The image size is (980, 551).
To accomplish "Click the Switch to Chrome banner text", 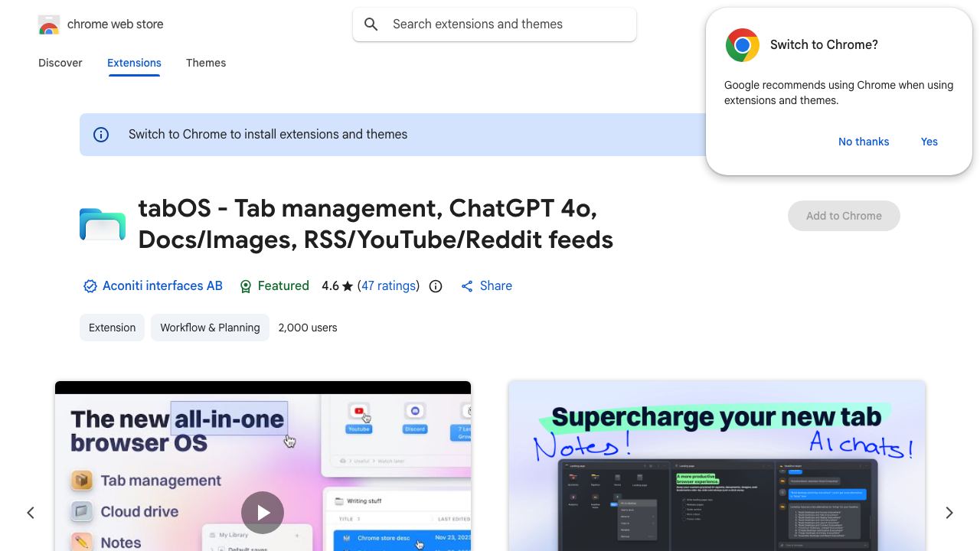I will click(268, 135).
